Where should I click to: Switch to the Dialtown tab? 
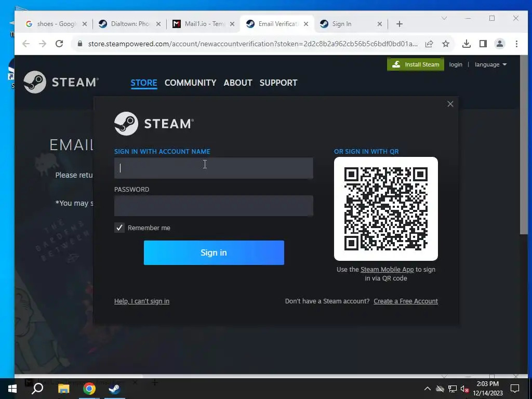pyautogui.click(x=129, y=24)
